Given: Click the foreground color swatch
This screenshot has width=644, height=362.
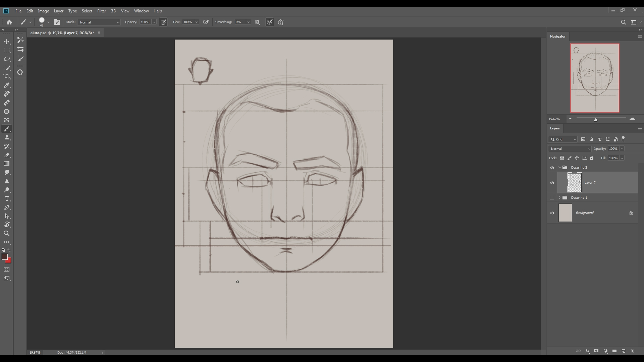Looking at the screenshot, I should [4, 257].
